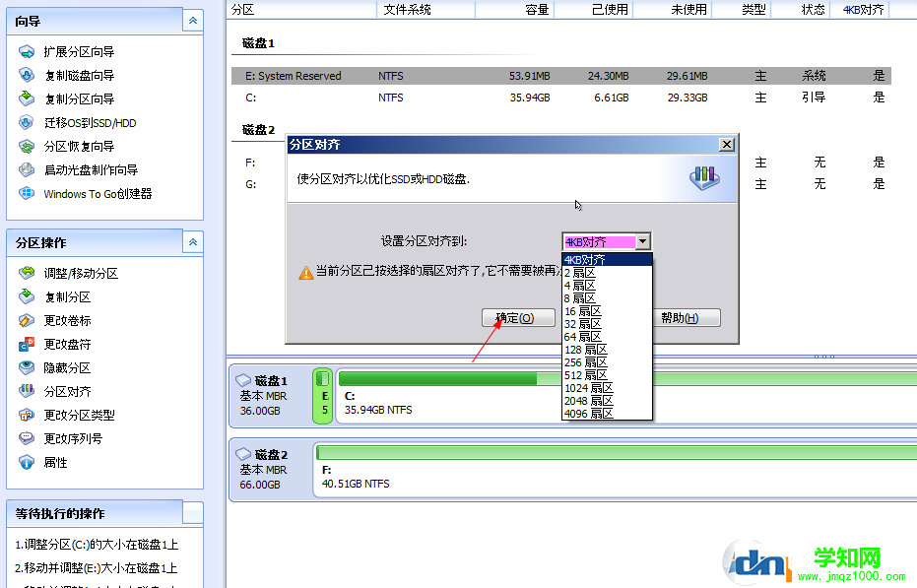Screen dimensions: 917x588
Task: Pick 4096 扇区 alignment
Action: pyautogui.click(x=607, y=414)
